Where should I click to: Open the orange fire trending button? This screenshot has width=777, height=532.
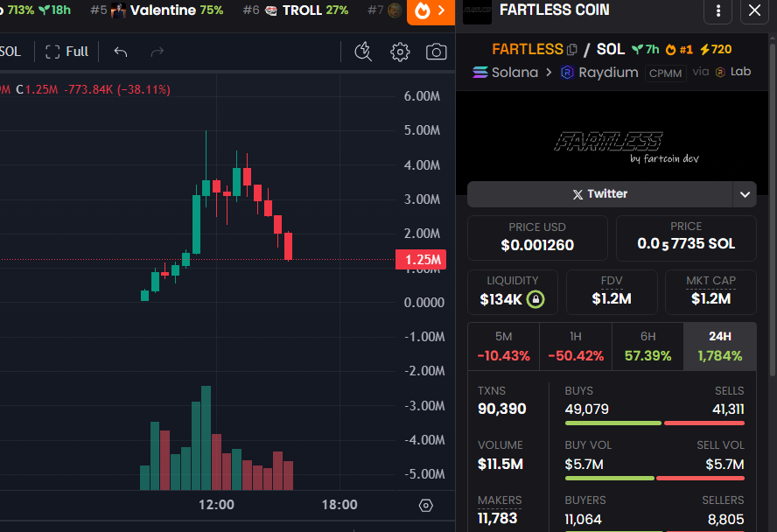point(430,10)
